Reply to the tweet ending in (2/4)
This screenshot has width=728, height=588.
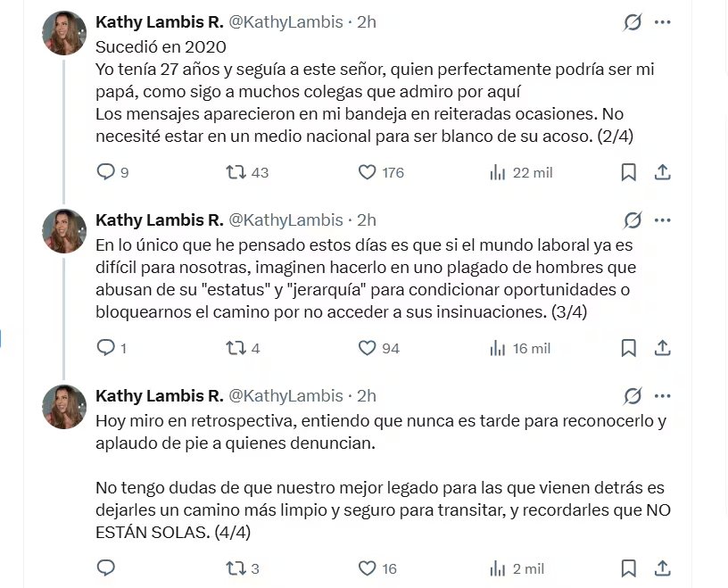click(x=105, y=172)
